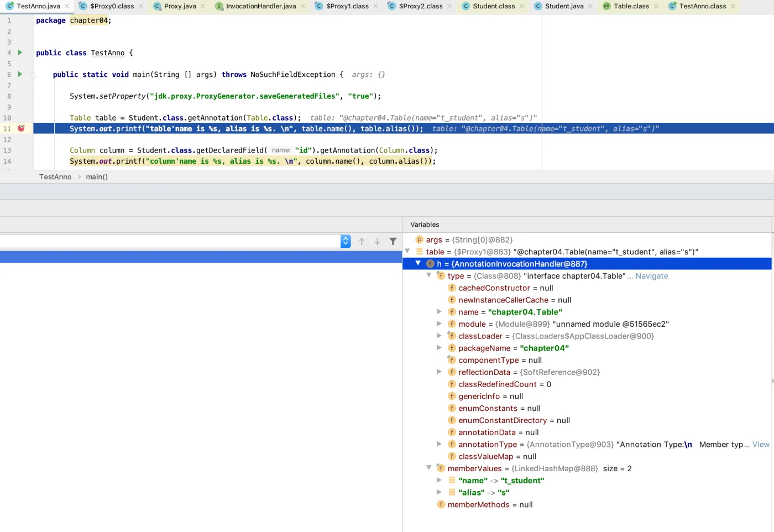
Task: Expand the annotationType field node
Action: 439,444
